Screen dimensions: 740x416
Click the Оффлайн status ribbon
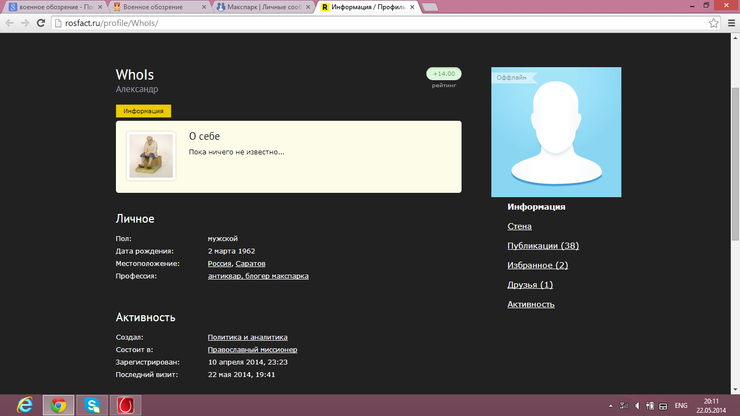(x=513, y=77)
